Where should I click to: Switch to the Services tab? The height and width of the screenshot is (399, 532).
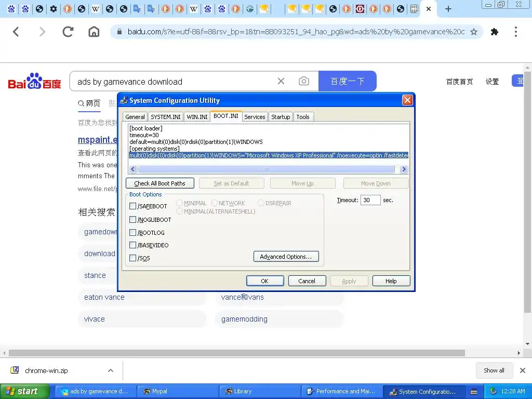coord(255,117)
